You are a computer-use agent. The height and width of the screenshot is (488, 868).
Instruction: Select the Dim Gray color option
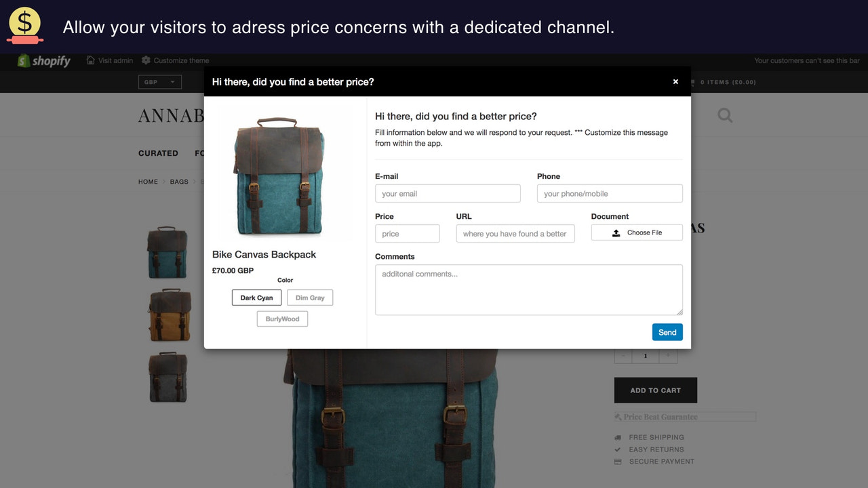310,298
